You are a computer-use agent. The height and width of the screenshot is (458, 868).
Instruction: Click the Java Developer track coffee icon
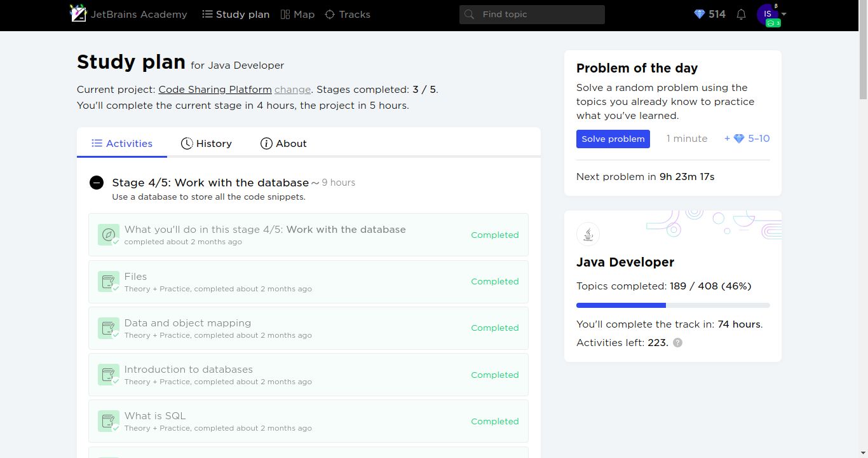(588, 234)
